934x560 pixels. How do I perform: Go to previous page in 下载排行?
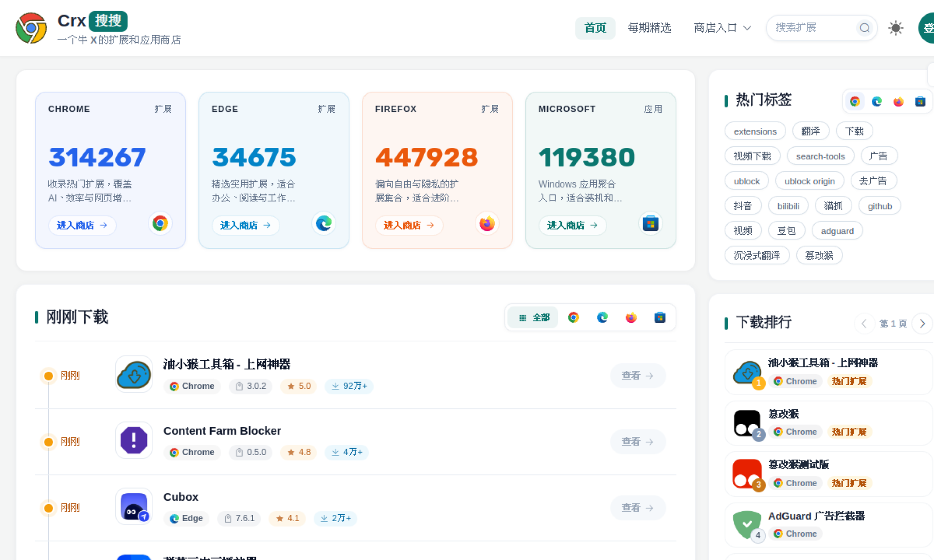[864, 324]
